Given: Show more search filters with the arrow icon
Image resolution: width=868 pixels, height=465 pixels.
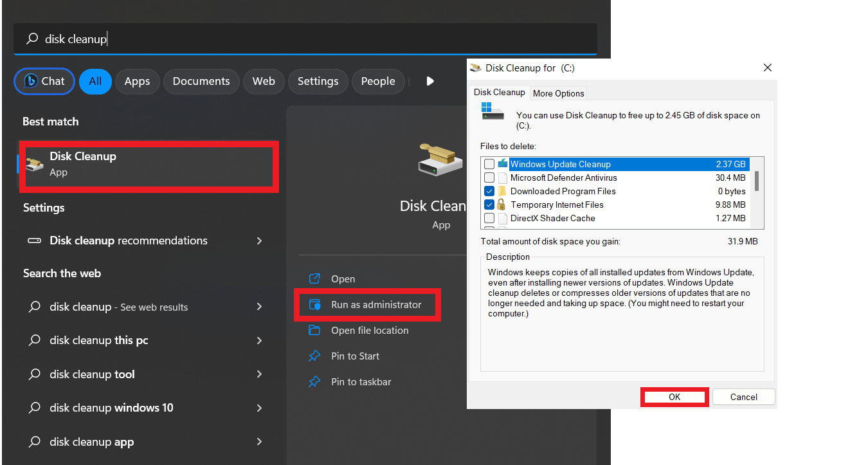Looking at the screenshot, I should pyautogui.click(x=430, y=81).
